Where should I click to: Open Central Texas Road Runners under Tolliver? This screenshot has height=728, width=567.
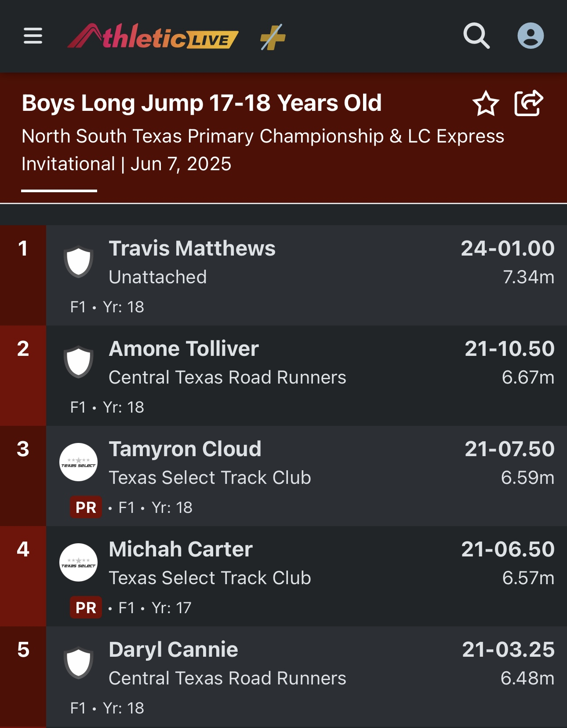click(x=227, y=377)
